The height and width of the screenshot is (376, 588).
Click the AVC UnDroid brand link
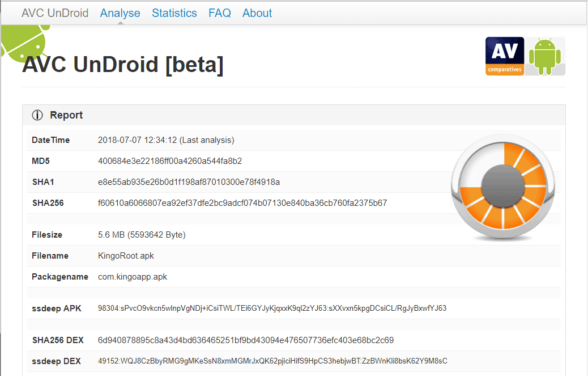pyautogui.click(x=55, y=13)
